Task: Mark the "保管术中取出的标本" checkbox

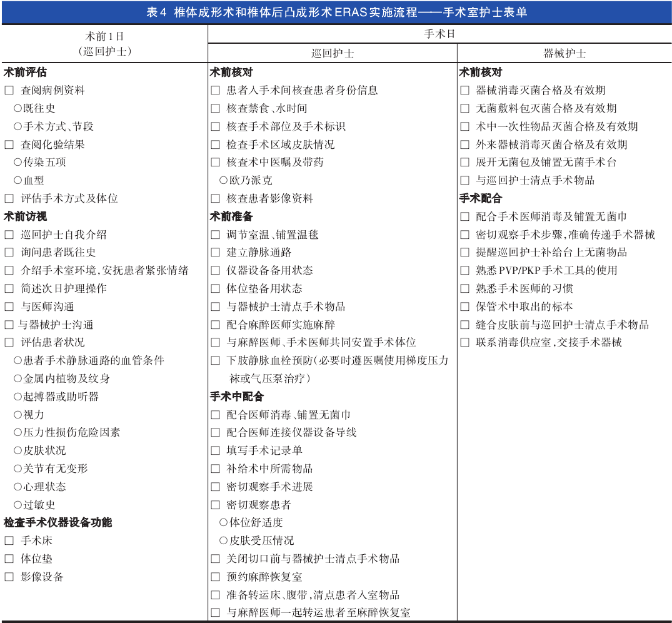Action: point(464,306)
